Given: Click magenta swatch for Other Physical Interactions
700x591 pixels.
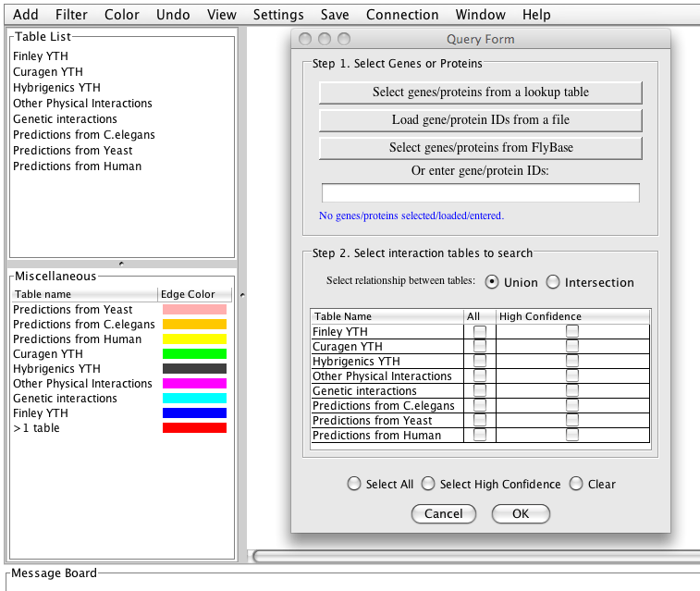Looking at the screenshot, I should pos(194,384).
